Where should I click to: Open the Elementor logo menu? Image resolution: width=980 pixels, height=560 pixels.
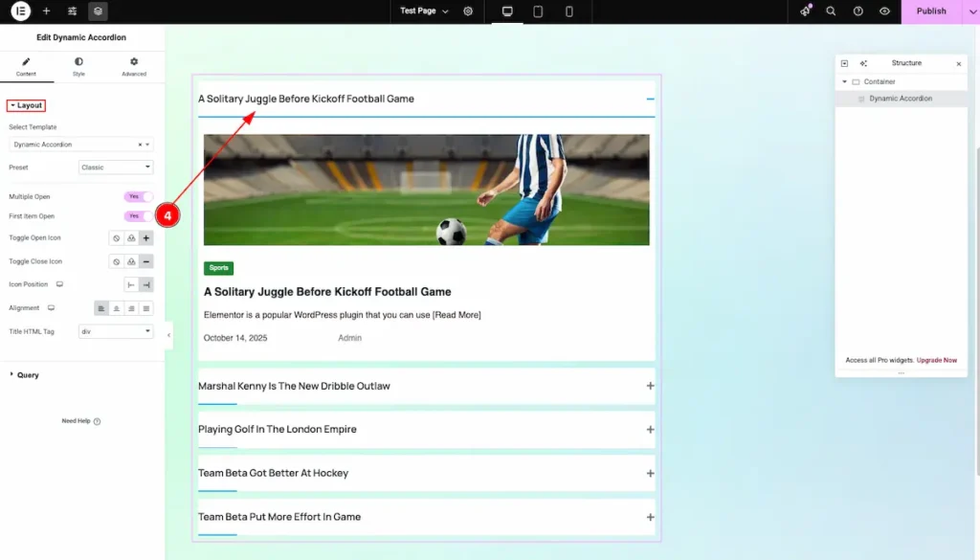pyautogui.click(x=20, y=11)
